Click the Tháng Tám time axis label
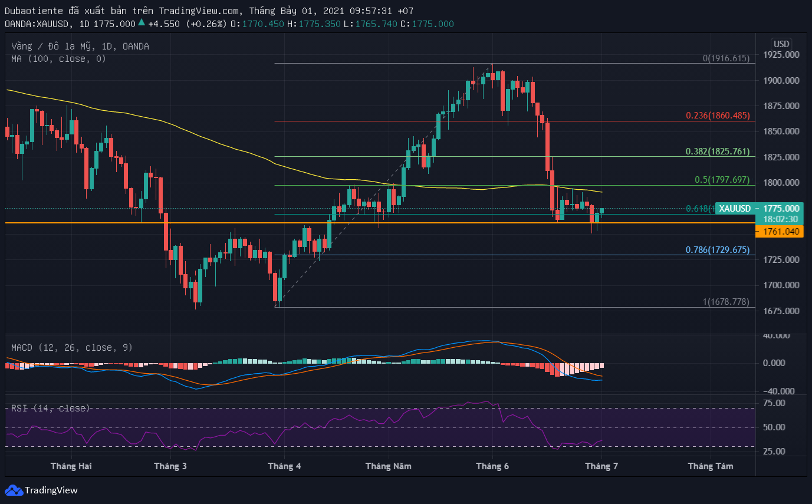 [711, 466]
